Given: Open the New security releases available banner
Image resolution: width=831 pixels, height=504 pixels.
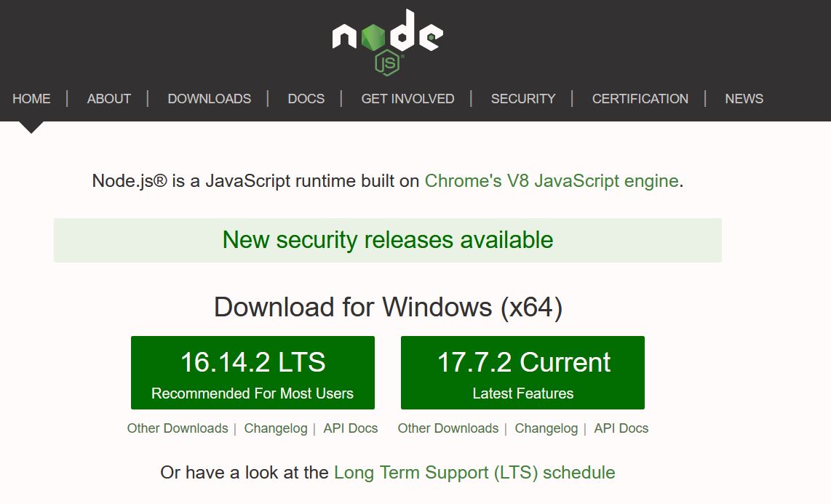Looking at the screenshot, I should click(x=387, y=240).
